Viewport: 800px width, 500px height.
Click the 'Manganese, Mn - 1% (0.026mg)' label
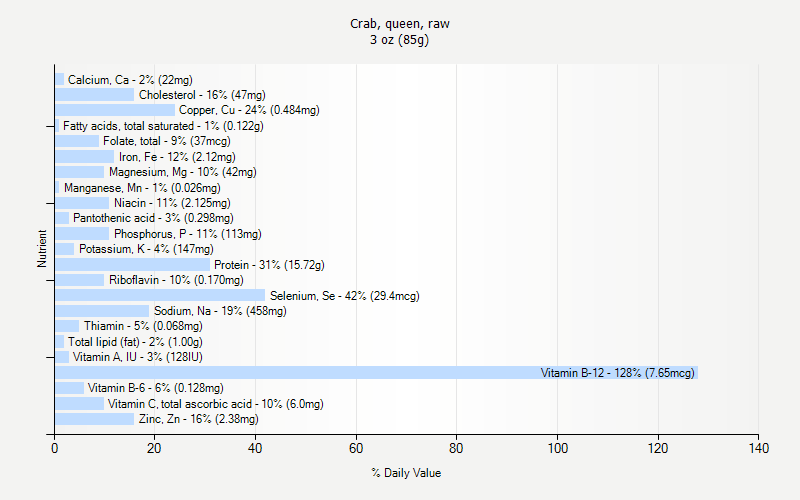142,188
